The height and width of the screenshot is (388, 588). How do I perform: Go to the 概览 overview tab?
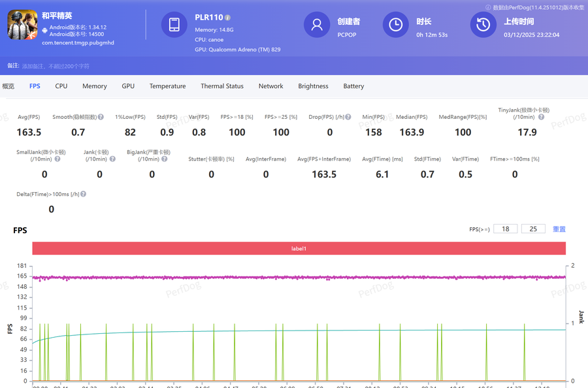(8, 86)
